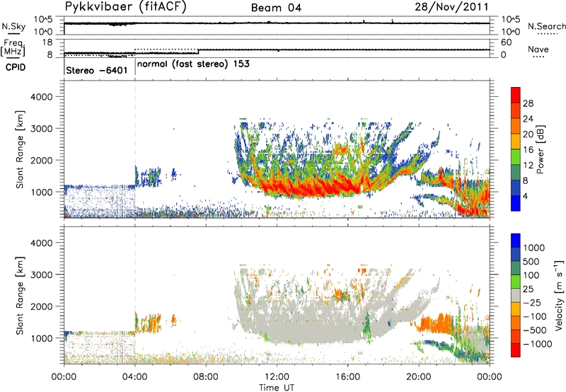Click the '12:00' time tick label

(277, 377)
